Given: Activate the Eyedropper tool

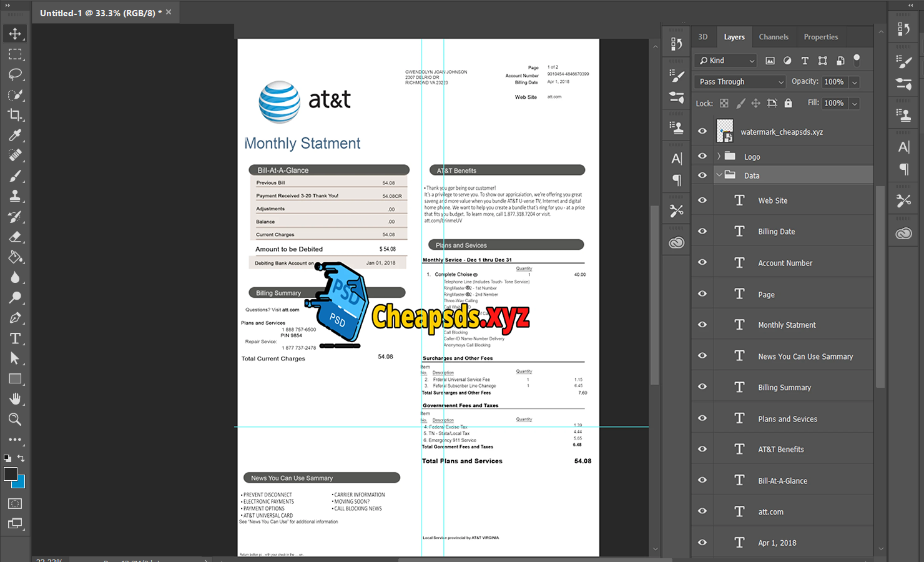Looking at the screenshot, I should point(15,136).
